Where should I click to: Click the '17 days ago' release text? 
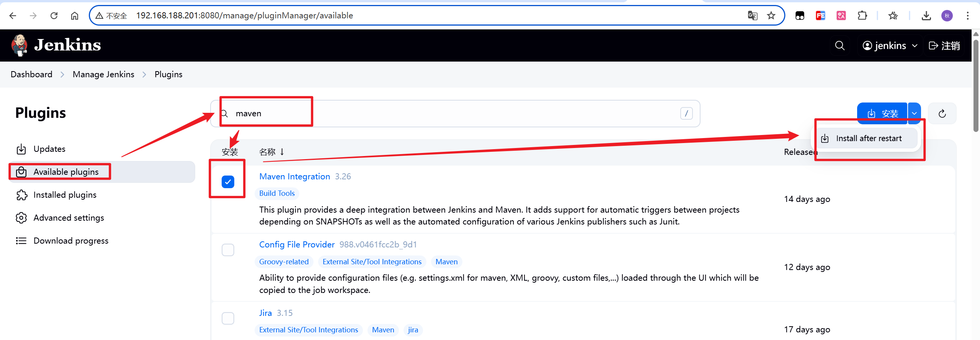coord(807,330)
